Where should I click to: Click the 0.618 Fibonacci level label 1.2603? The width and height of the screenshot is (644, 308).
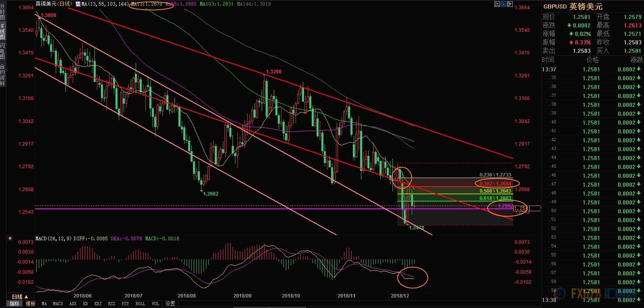pyautogui.click(x=495, y=198)
